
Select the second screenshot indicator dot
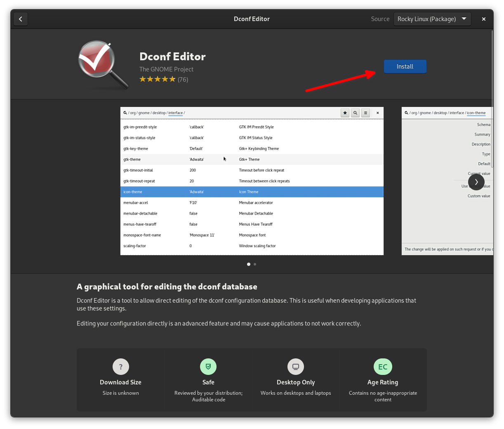tap(255, 264)
